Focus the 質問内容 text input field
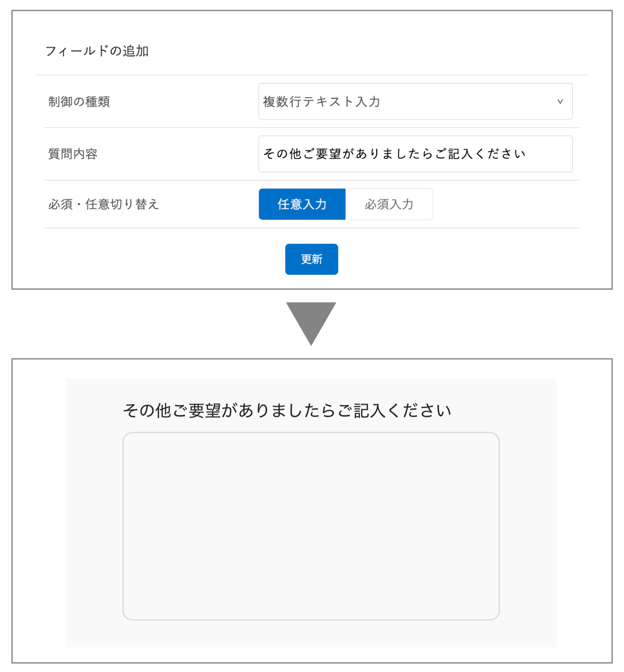This screenshot has width=624, height=672. tap(415, 154)
